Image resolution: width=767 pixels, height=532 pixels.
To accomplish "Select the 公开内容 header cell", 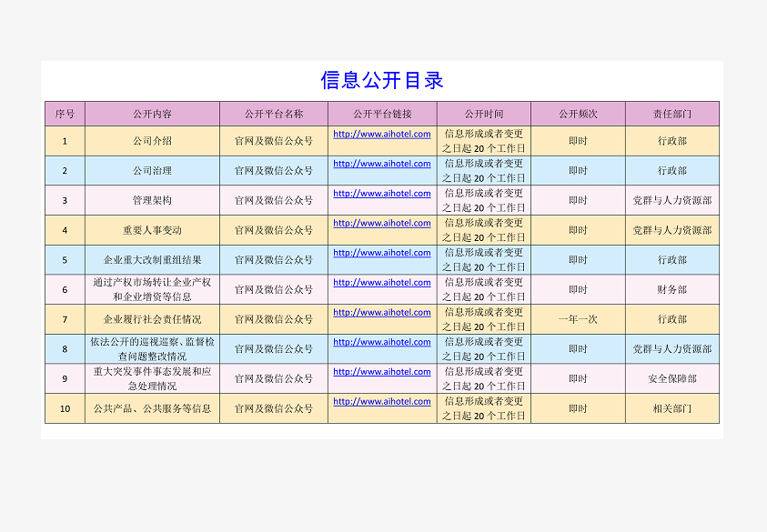I will pyautogui.click(x=153, y=114).
